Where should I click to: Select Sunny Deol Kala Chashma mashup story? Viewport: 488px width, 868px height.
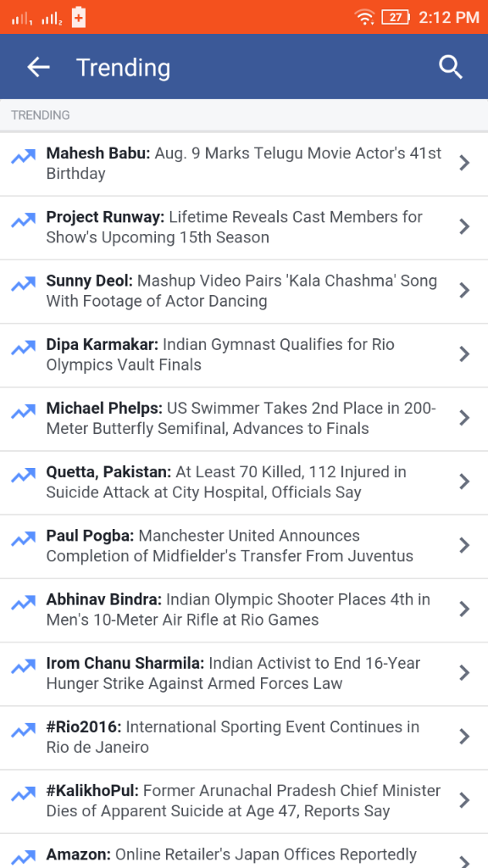244,292
